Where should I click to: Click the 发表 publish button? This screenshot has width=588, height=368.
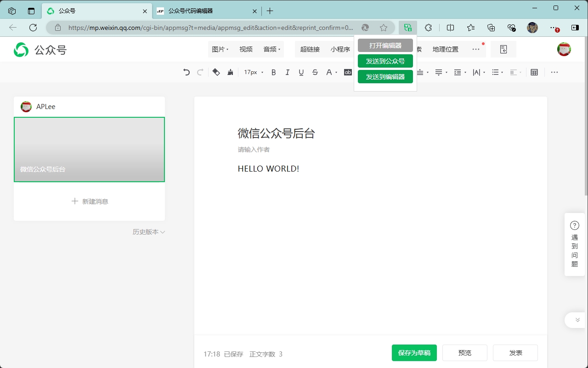515,353
